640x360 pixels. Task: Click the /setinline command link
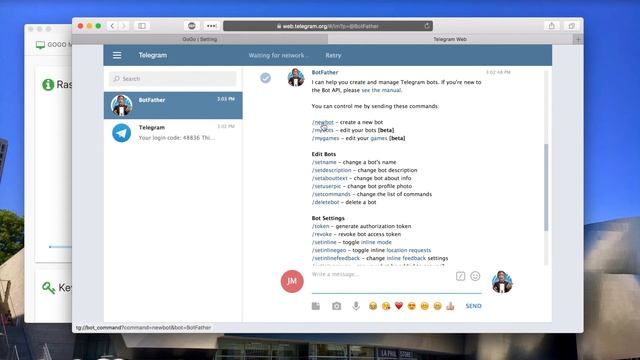click(324, 242)
